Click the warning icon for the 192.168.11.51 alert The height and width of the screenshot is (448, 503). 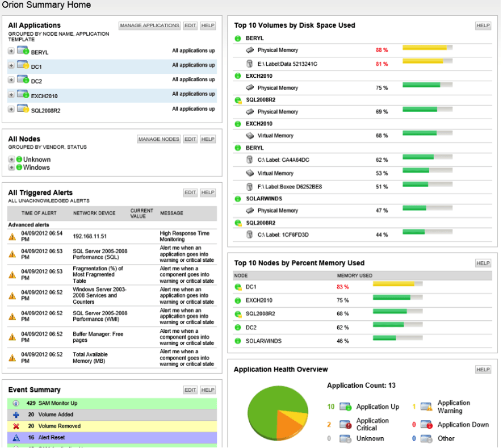click(x=12, y=237)
